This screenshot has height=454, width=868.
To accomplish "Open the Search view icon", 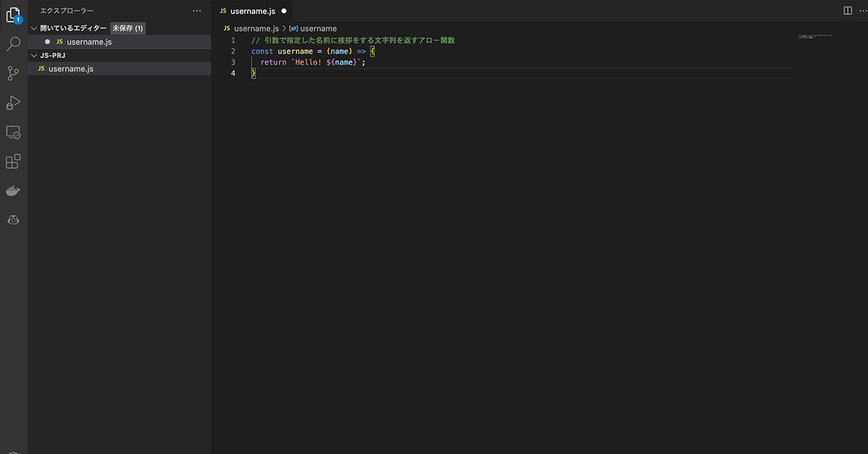I will pyautogui.click(x=13, y=45).
